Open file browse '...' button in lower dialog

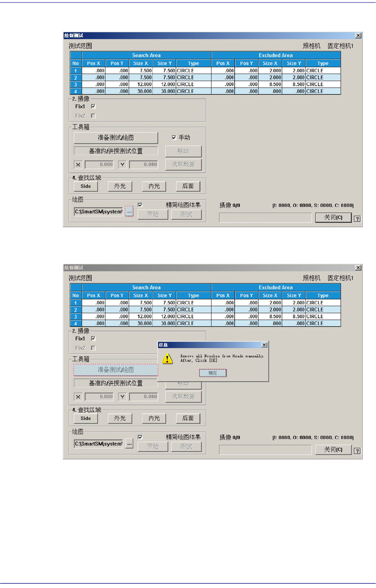129,444
